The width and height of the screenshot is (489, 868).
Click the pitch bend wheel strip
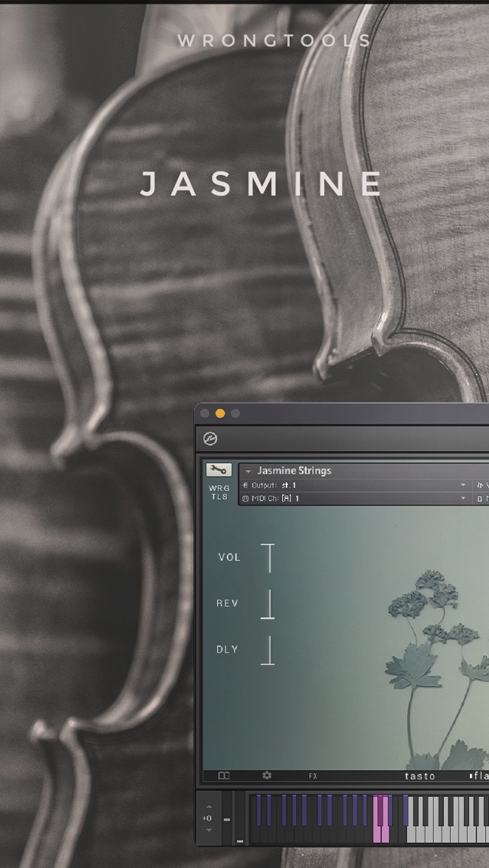click(227, 819)
